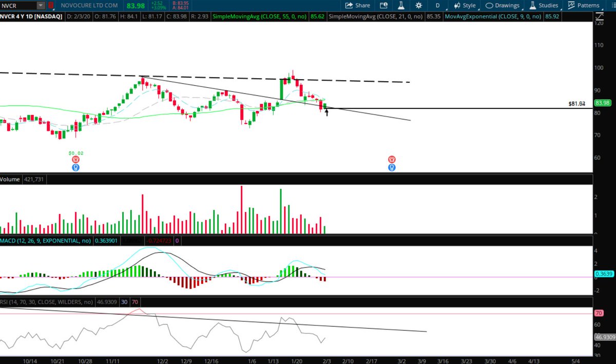
Task: Click the red earnings phone icon near 2/24
Action: [392, 160]
